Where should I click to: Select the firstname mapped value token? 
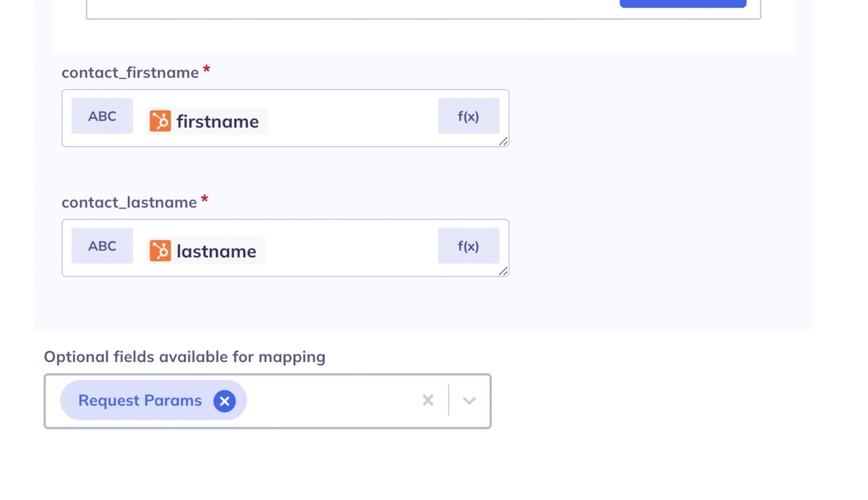tap(218, 121)
